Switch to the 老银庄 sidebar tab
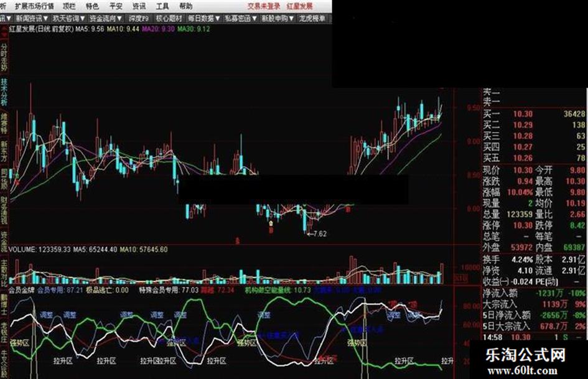Screen dimensions: 588x379 click(4, 332)
